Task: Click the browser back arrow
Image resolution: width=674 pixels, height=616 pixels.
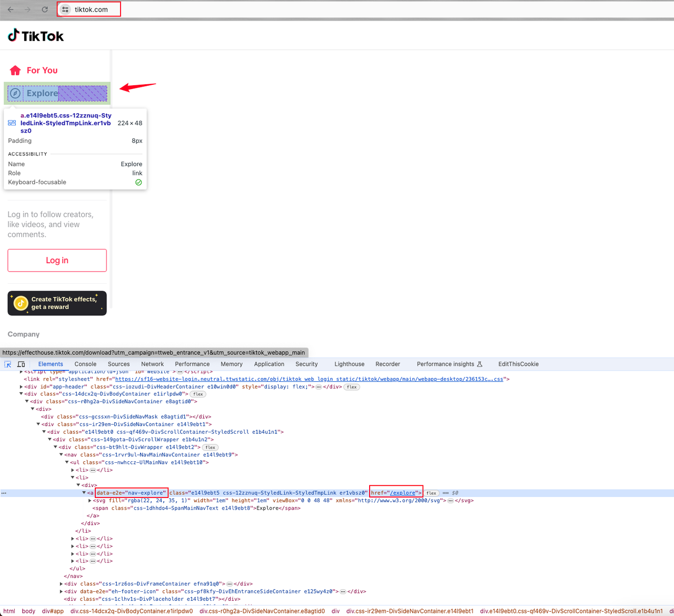Action: [11, 9]
